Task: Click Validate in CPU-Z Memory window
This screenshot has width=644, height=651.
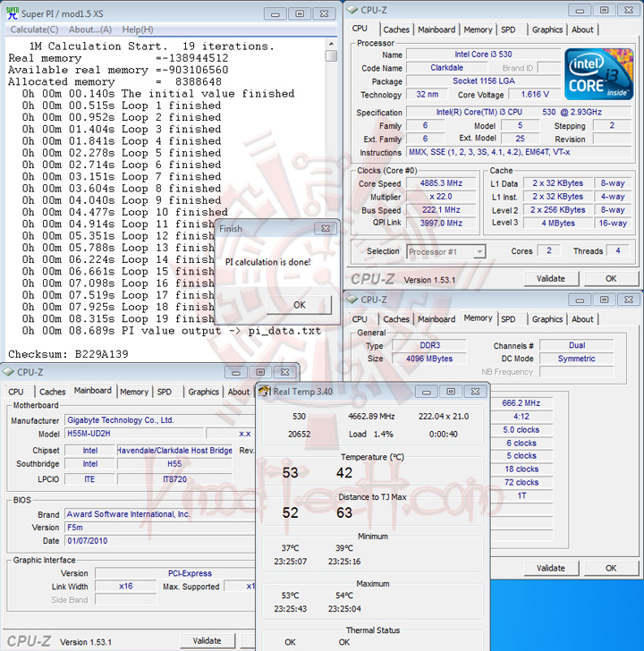Action: click(x=551, y=568)
